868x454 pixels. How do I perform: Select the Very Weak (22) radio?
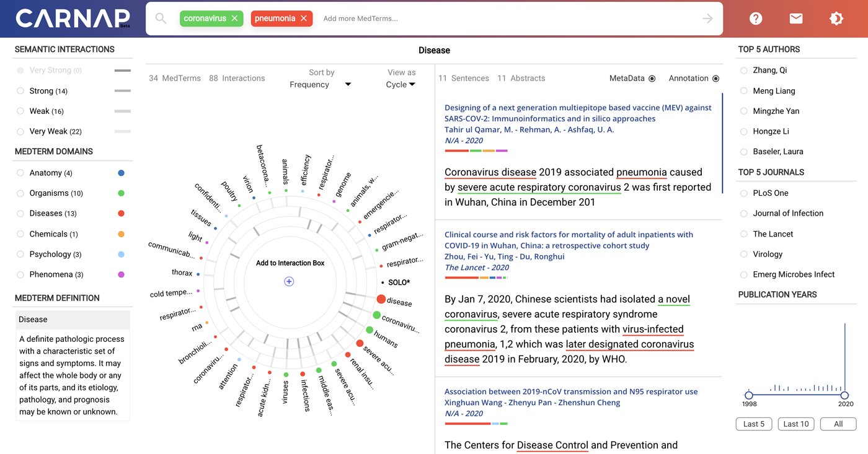tap(20, 131)
